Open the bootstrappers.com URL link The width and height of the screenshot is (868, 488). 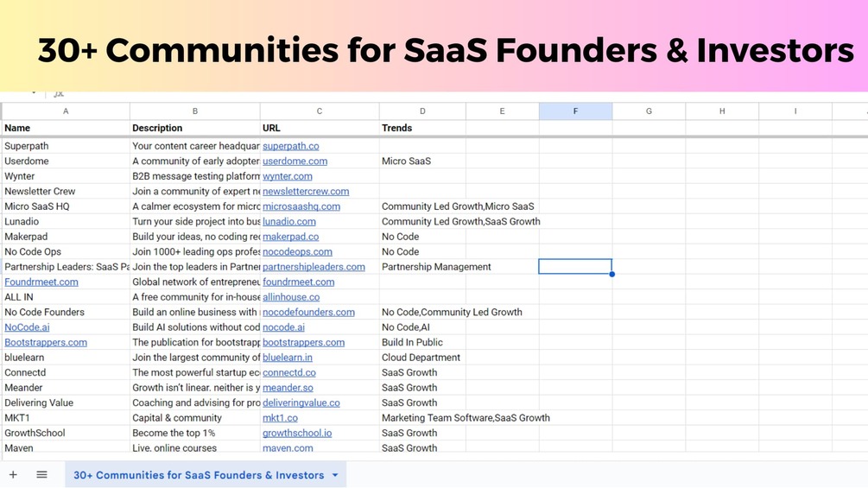tap(303, 343)
